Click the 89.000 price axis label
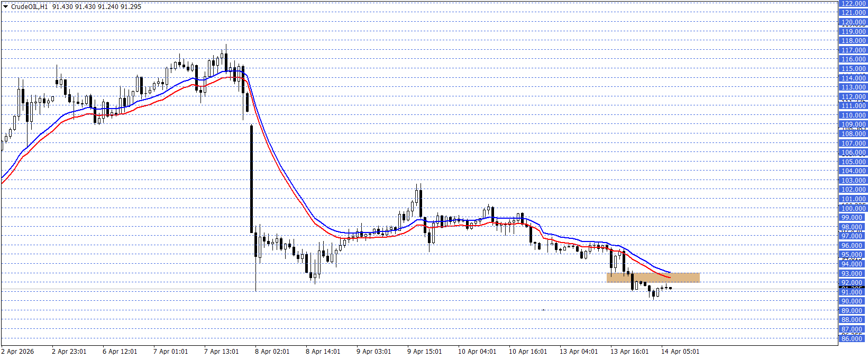This screenshot has width=868, height=358. pos(853,311)
